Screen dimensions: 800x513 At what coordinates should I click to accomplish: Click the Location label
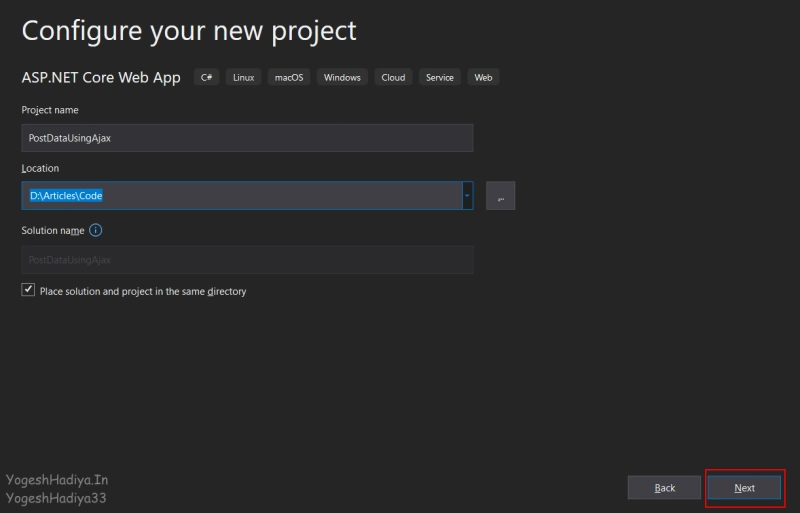click(x=40, y=168)
